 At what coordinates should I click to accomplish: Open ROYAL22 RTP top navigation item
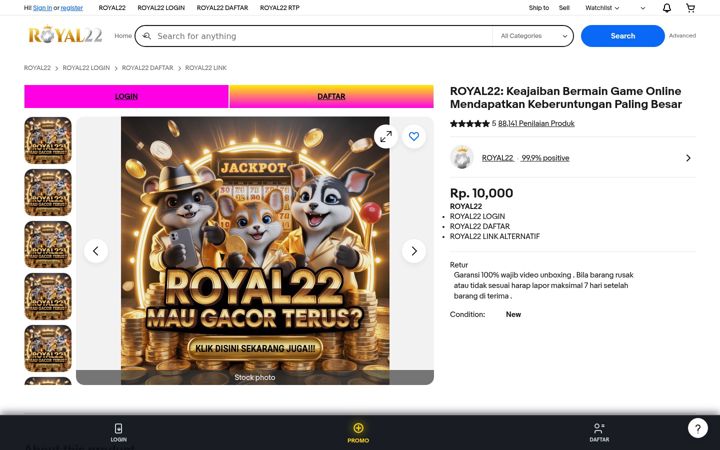280,8
